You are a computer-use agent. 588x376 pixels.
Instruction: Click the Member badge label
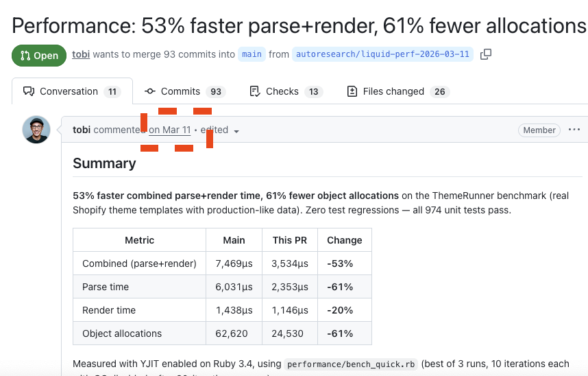point(539,130)
